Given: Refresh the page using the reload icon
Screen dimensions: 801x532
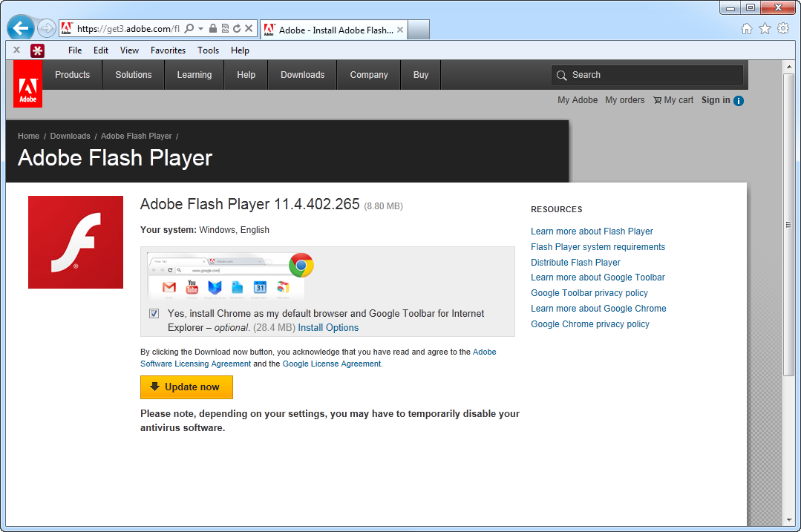Looking at the screenshot, I should [237, 29].
